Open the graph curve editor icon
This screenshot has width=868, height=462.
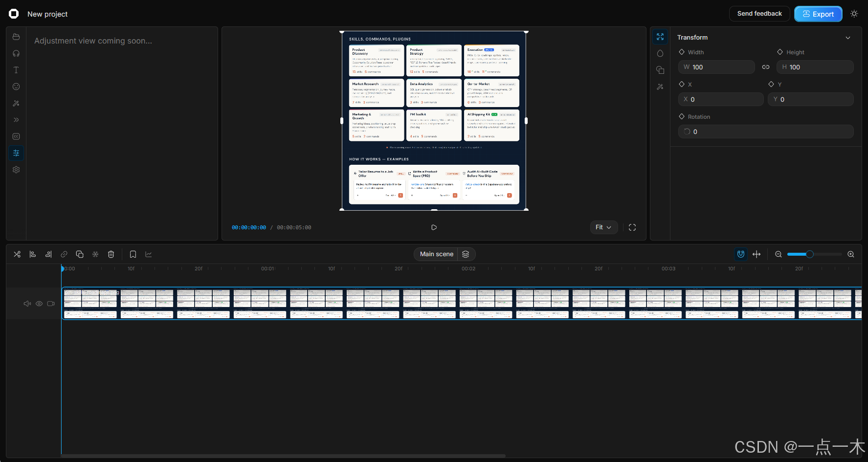point(149,254)
